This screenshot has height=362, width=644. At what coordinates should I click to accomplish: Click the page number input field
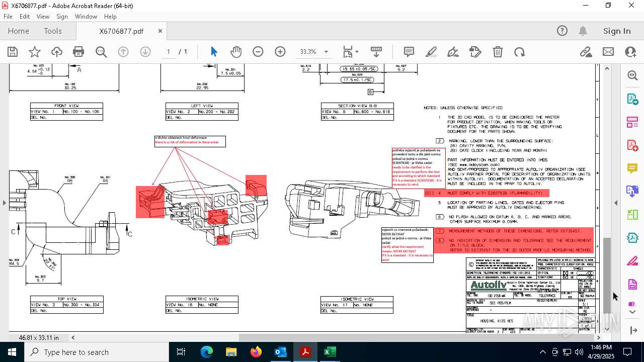coord(169,52)
